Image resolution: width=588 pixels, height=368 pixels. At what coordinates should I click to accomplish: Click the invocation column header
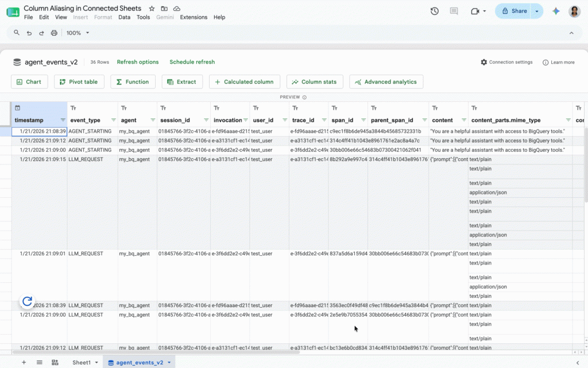(x=227, y=120)
